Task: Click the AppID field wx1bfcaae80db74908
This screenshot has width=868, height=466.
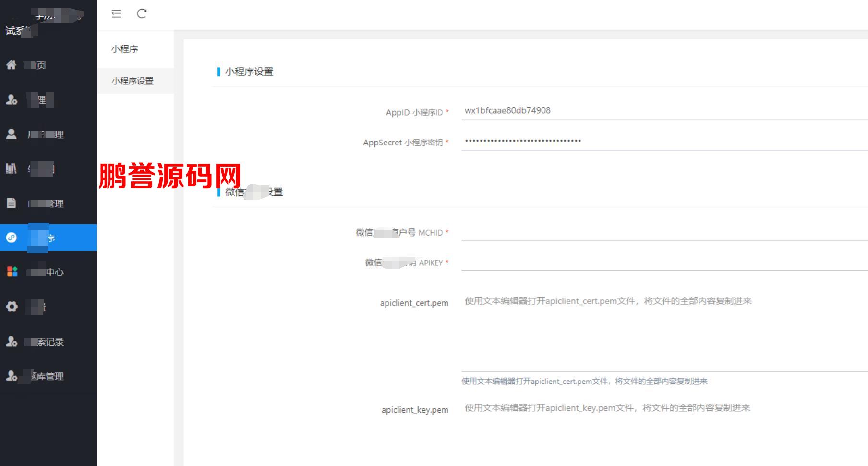Action: (x=664, y=111)
